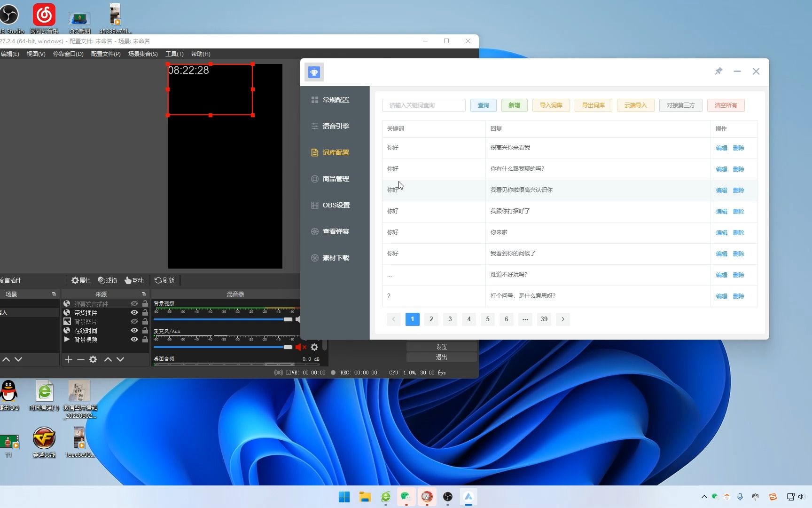Open 常规配置 in the sidebar

tap(330, 100)
